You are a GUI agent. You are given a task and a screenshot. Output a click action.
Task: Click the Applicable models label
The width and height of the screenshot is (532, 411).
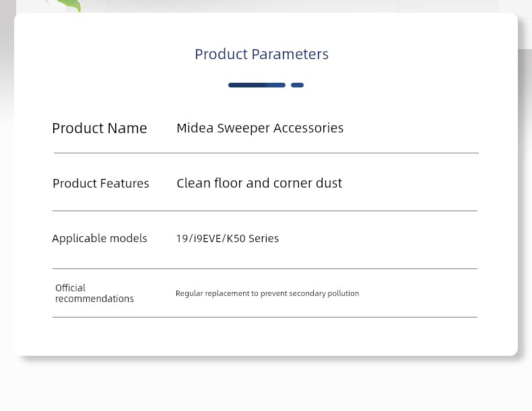click(x=100, y=238)
